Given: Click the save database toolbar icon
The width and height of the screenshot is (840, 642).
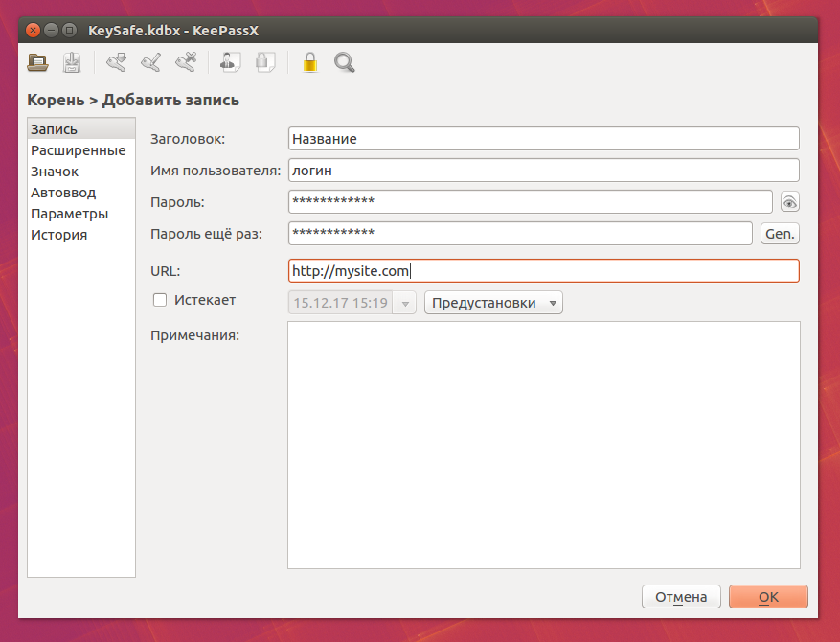Looking at the screenshot, I should point(72,62).
